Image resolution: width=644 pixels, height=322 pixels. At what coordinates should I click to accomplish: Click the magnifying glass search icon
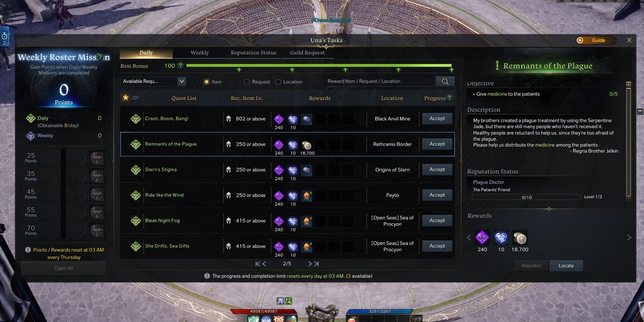(445, 81)
